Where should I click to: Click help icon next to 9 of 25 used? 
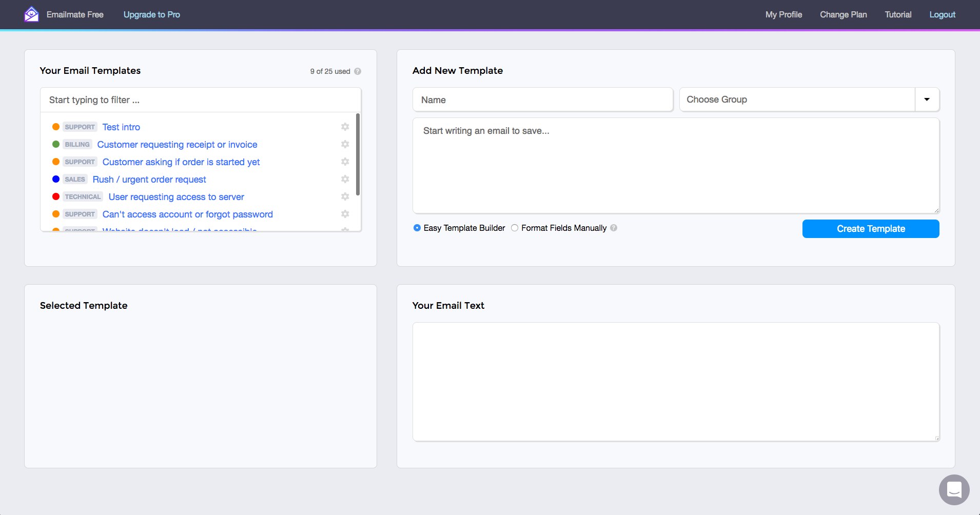[358, 71]
